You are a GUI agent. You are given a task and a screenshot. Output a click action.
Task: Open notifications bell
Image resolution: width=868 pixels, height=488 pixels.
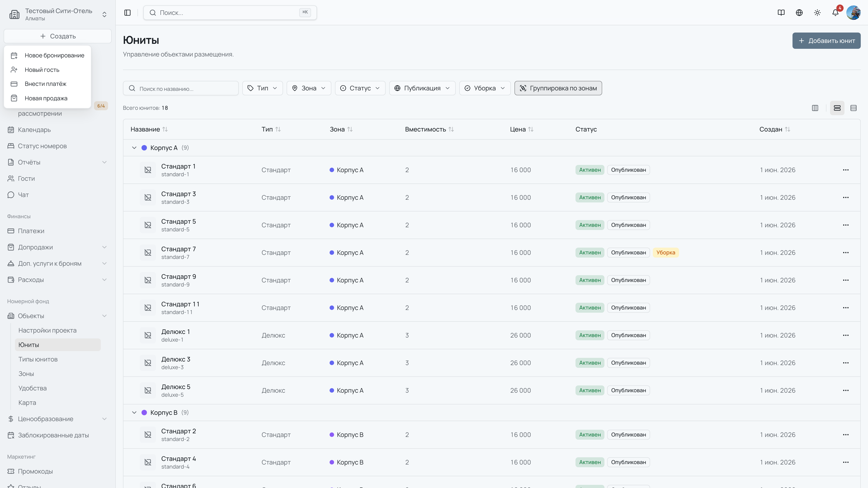click(835, 12)
